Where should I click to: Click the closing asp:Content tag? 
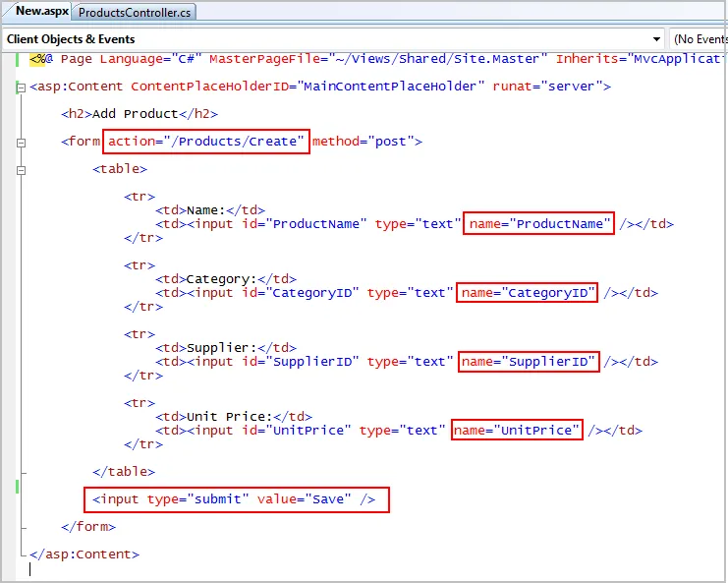(84, 554)
